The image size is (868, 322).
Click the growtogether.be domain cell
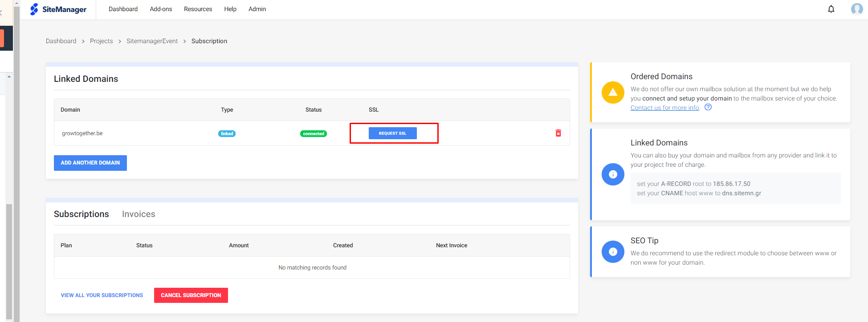82,133
